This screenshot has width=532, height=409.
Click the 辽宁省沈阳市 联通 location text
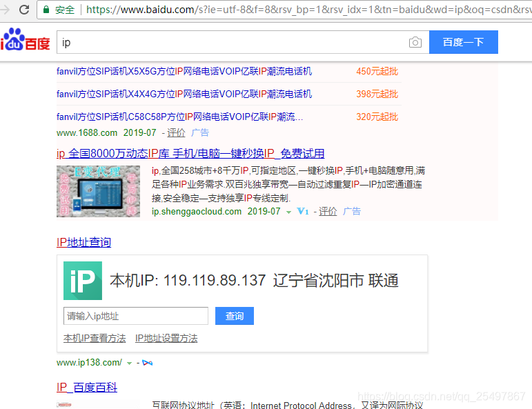[336, 281]
